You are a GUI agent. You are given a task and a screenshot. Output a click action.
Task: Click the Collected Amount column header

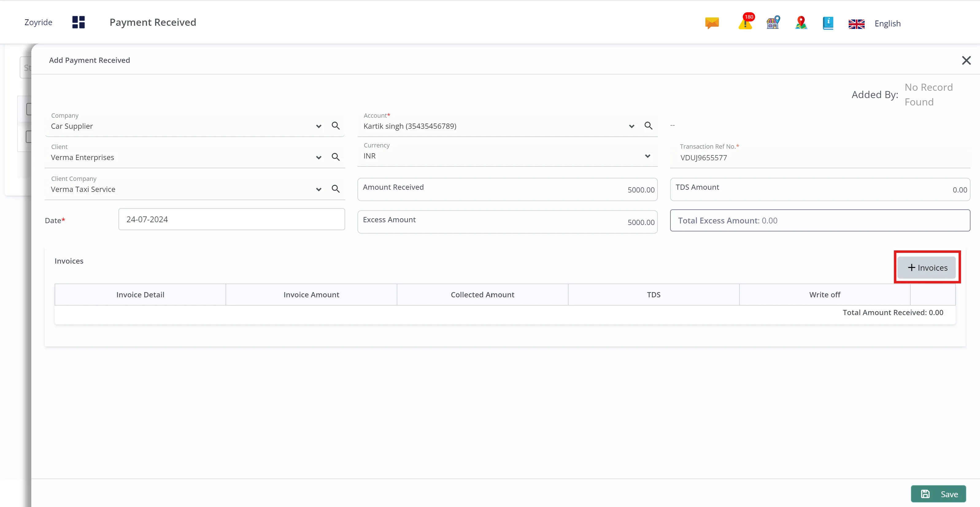(482, 295)
